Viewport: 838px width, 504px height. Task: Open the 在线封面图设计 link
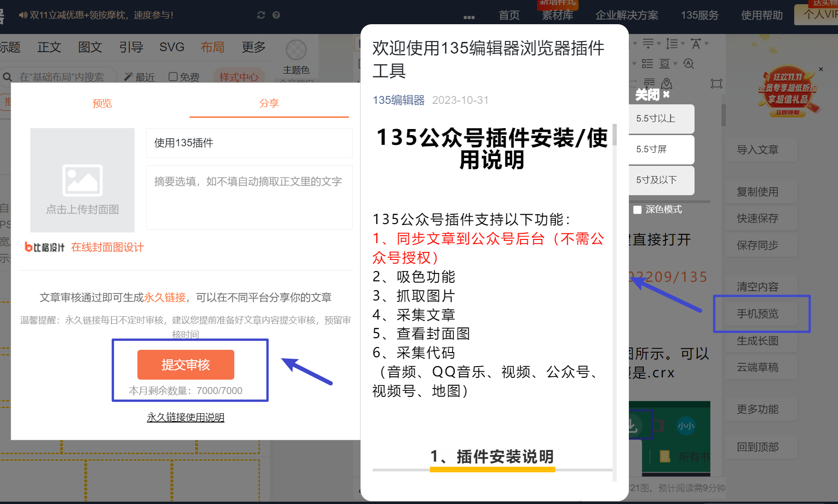click(x=108, y=247)
